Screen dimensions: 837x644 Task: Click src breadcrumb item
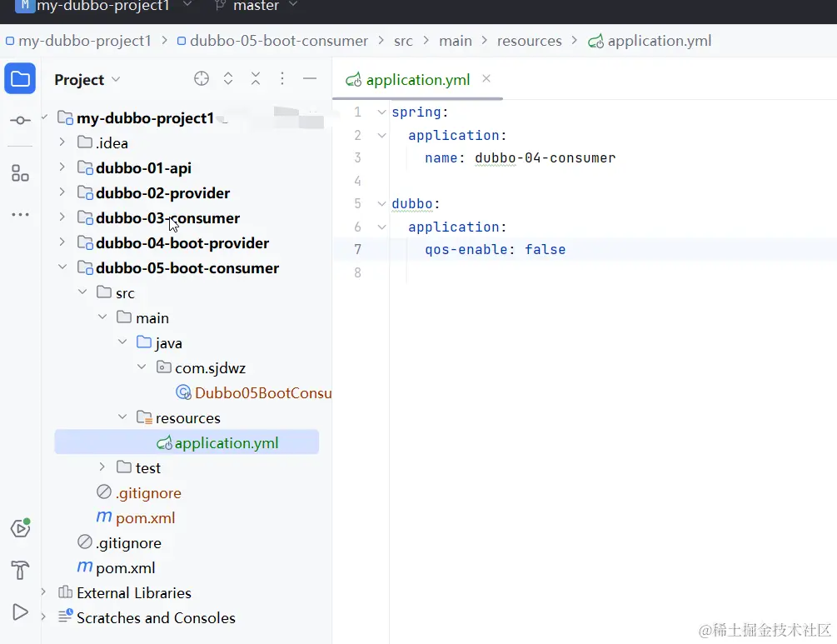coord(404,41)
